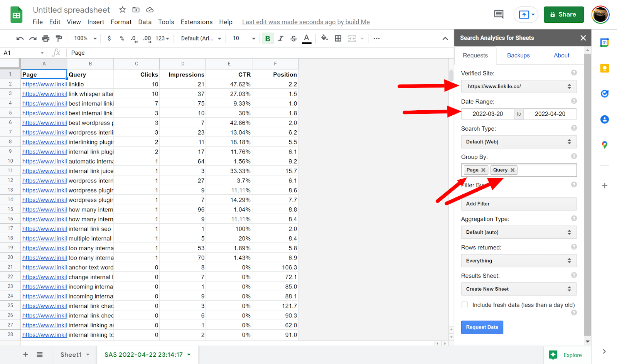
Task: Open Google Tasks in side panel
Action: click(x=605, y=94)
